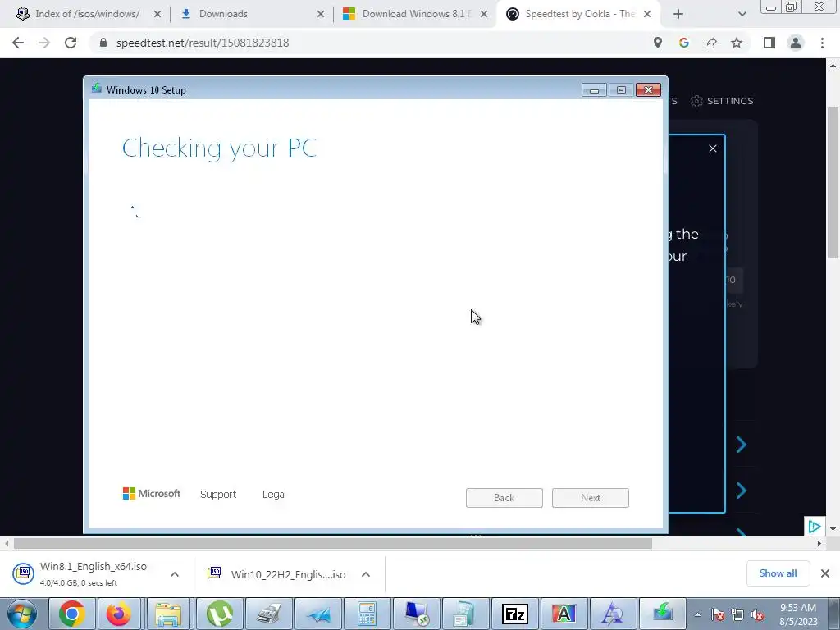Image resolution: width=840 pixels, height=630 pixels.
Task: Go back in browser history
Action: [x=18, y=43]
